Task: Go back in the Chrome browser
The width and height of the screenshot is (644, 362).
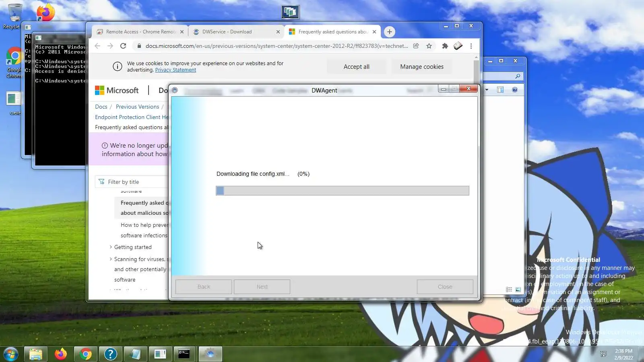Action: point(97,46)
